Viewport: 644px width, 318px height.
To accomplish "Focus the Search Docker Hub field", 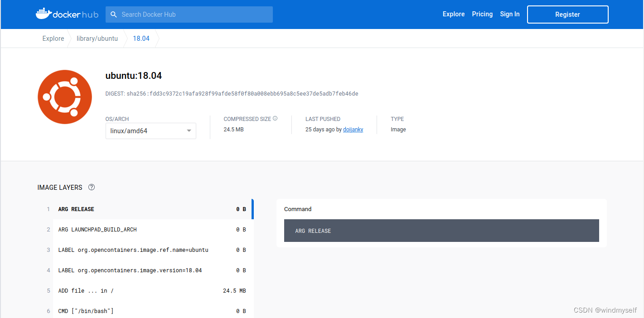I will tap(189, 14).
